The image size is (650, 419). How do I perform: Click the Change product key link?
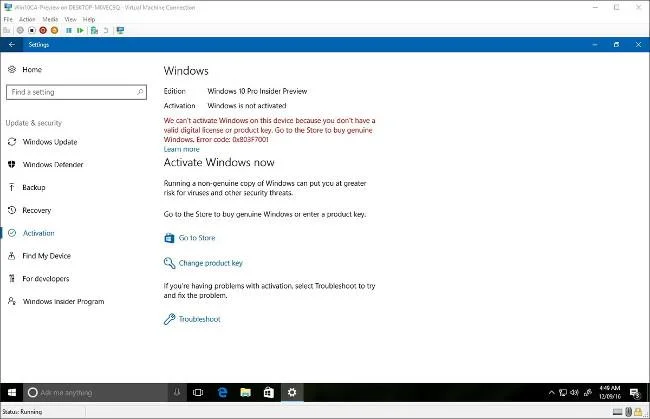coord(211,263)
